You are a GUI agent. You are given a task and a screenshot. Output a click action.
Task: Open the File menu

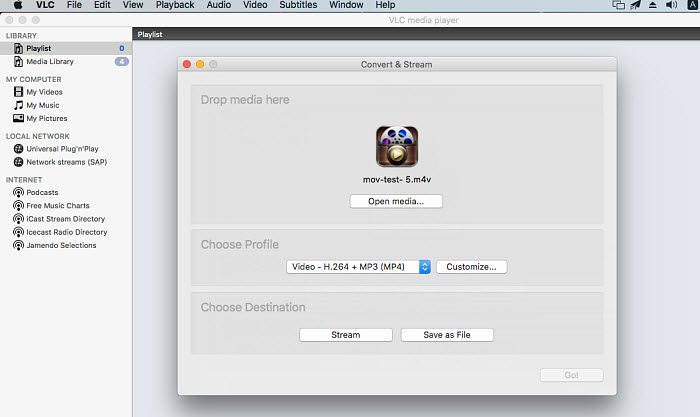click(74, 5)
